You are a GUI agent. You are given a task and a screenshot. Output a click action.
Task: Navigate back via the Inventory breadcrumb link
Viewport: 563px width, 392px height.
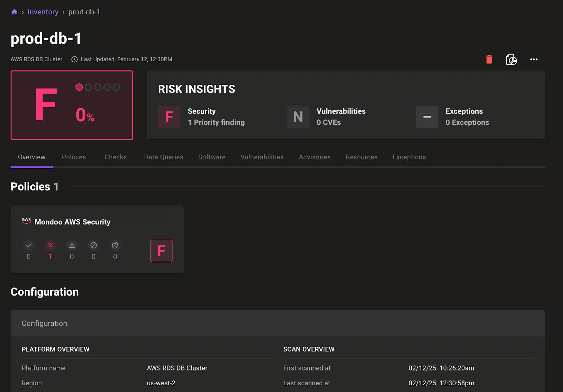click(43, 12)
